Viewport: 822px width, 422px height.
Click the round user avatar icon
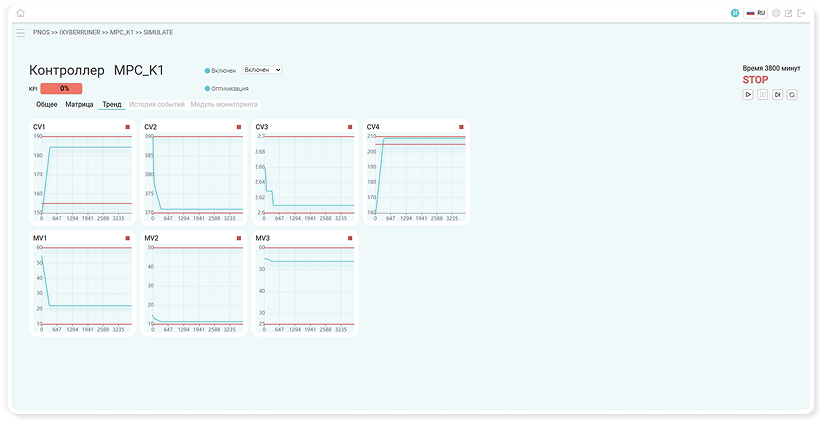click(735, 14)
